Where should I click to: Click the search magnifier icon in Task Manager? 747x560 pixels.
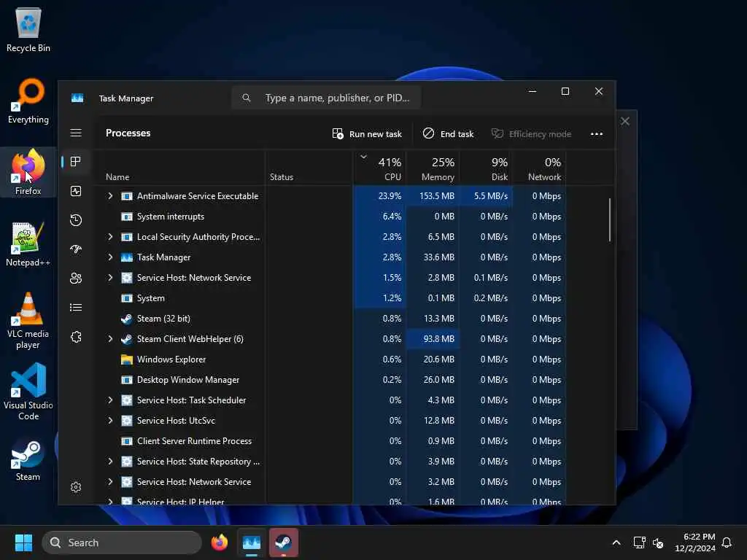point(247,98)
